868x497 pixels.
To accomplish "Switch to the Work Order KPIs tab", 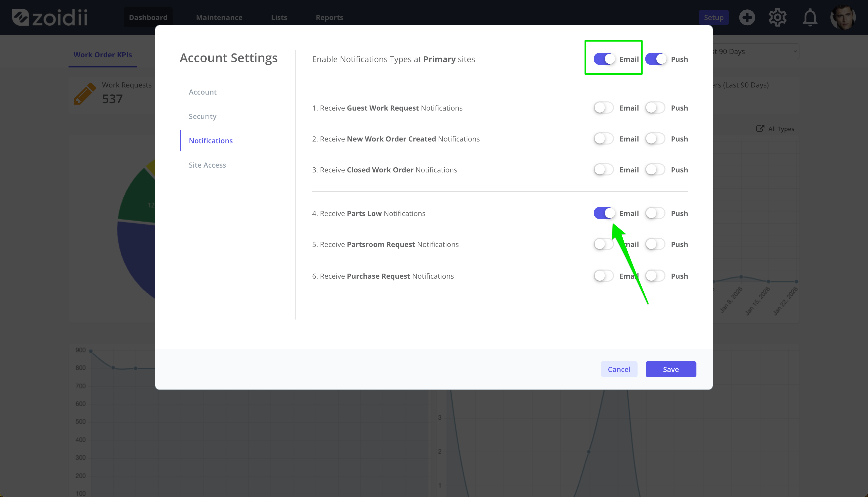I will click(x=103, y=55).
